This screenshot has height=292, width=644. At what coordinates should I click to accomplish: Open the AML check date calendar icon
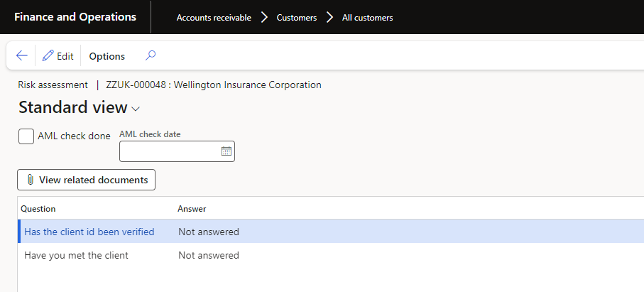tap(227, 151)
